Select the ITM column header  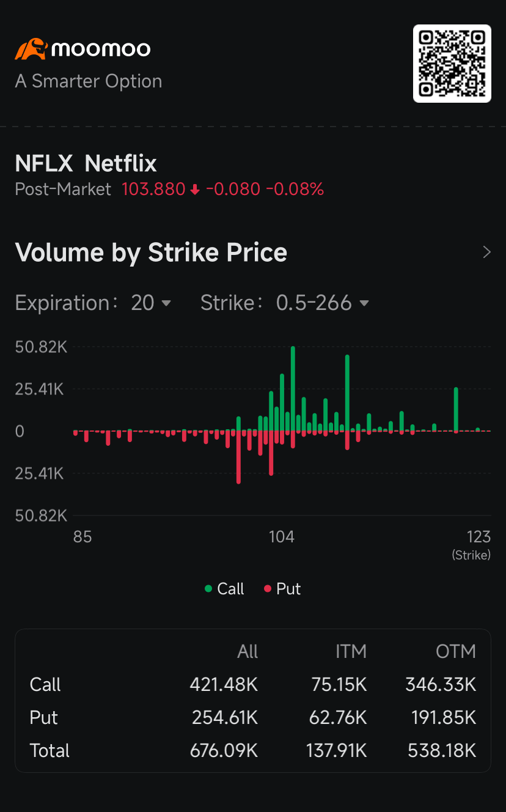(351, 651)
